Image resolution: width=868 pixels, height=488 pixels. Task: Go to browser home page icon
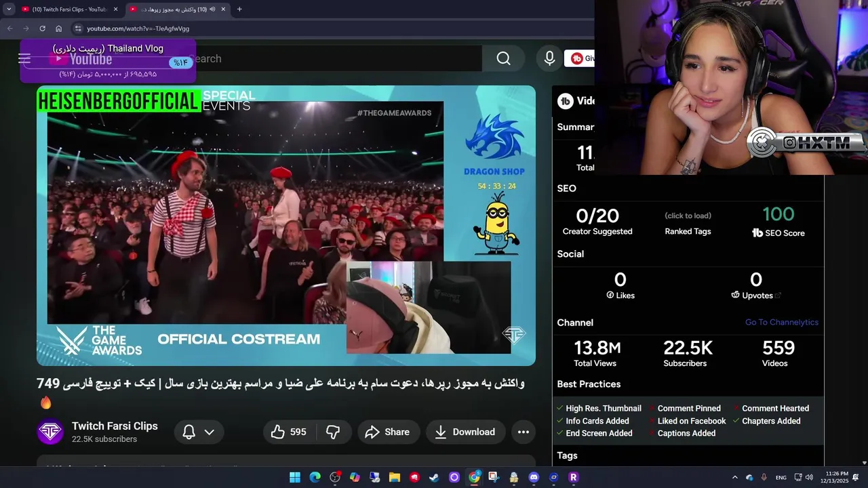pyautogui.click(x=58, y=28)
